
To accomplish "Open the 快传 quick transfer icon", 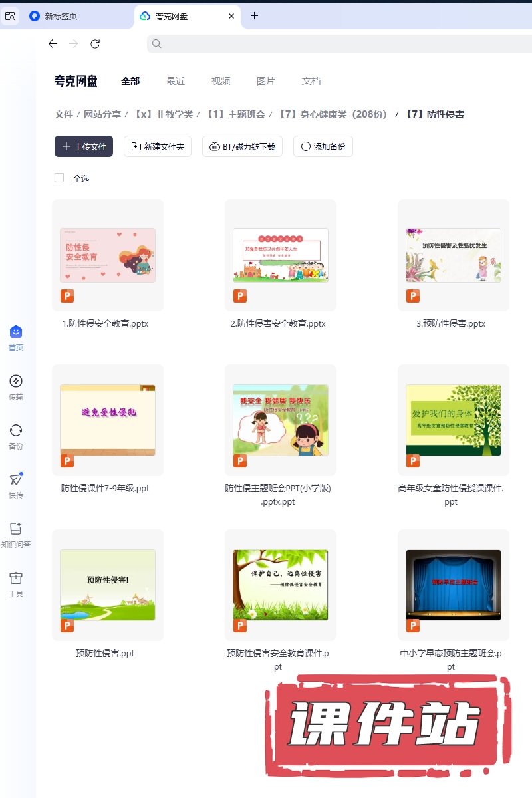I will (16, 480).
